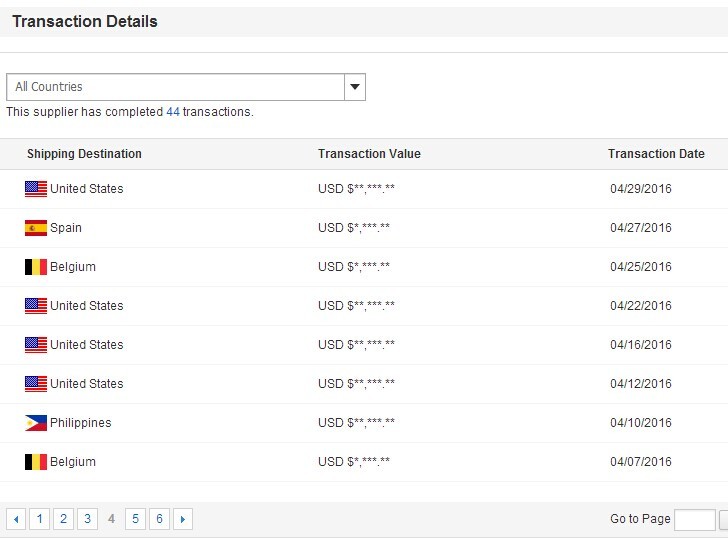Click the Spain flag icon
Screen dimensions: 728x538
[x=36, y=228]
